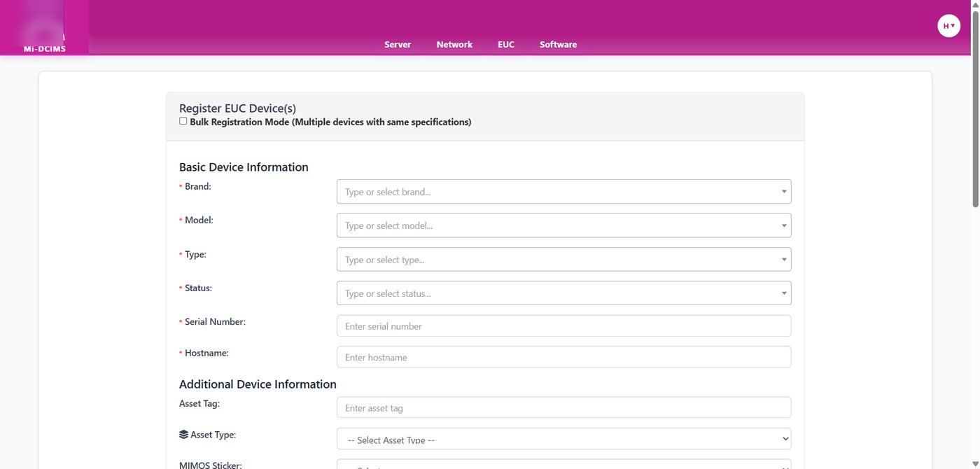Open the EUC menu

tap(506, 44)
